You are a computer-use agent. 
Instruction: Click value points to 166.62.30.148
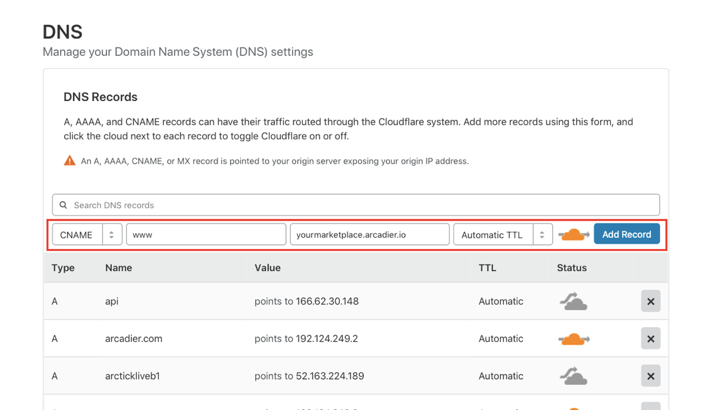tap(306, 301)
